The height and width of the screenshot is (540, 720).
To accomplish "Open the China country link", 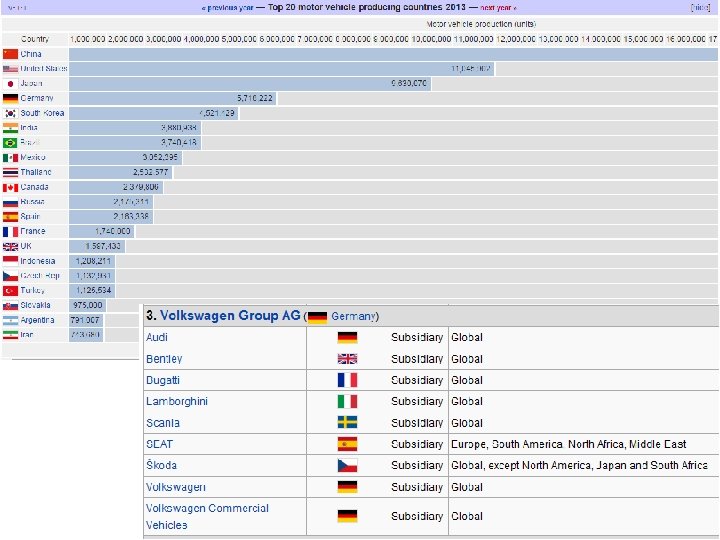I will click(31, 54).
